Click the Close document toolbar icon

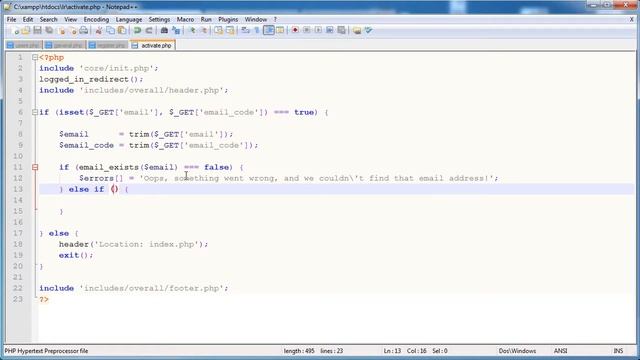pyautogui.click(x=62, y=31)
